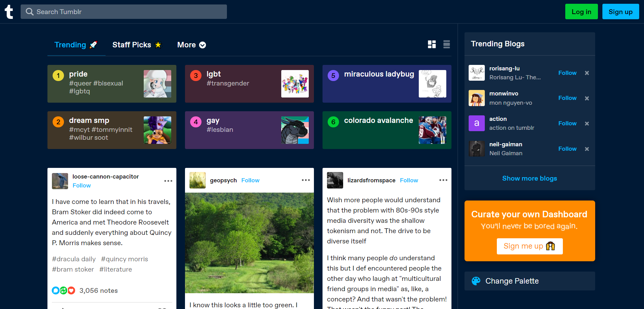This screenshot has height=309, width=644.
Task: Open the #bram stoker tag
Action: (73, 269)
